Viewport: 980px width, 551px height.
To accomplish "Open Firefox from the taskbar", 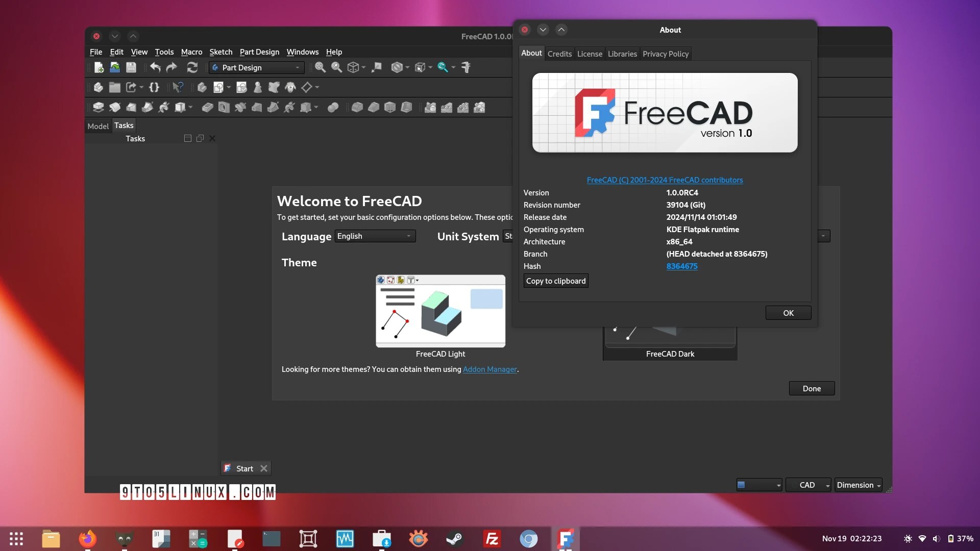I will 87,539.
